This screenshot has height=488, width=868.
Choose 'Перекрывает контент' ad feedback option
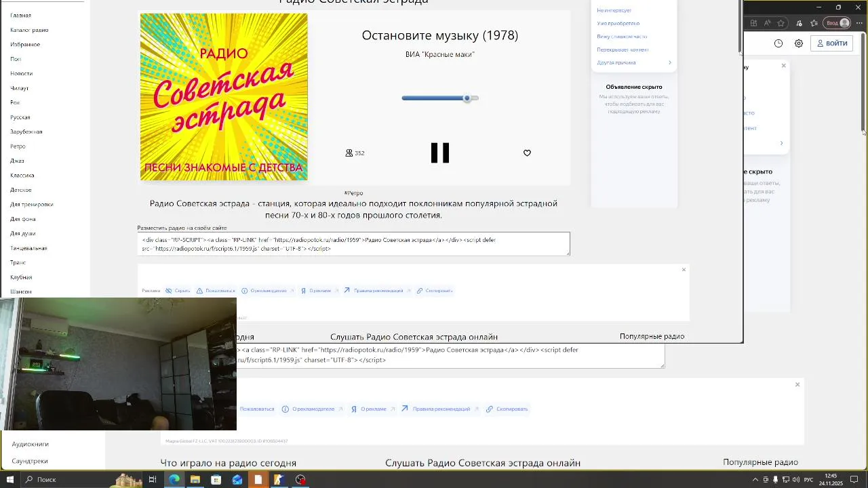[x=623, y=49]
